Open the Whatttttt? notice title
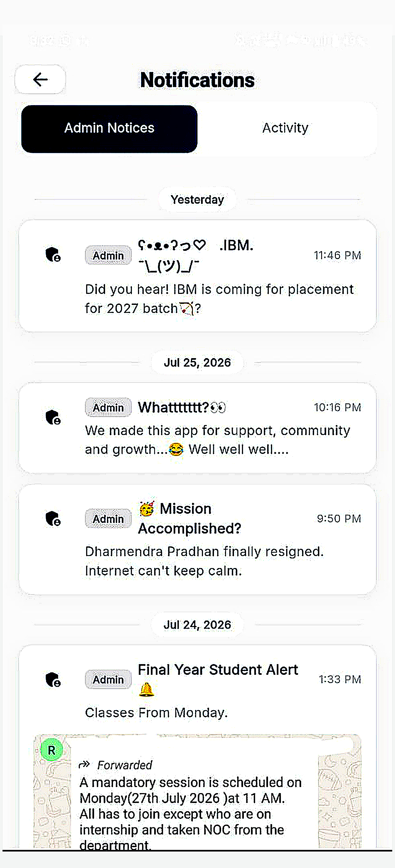 182,407
